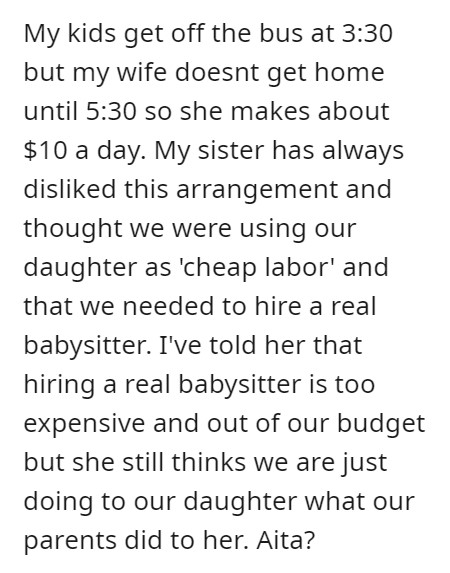Click the time '5:30' in third line
450x573 pixels.
pyautogui.click(x=110, y=111)
